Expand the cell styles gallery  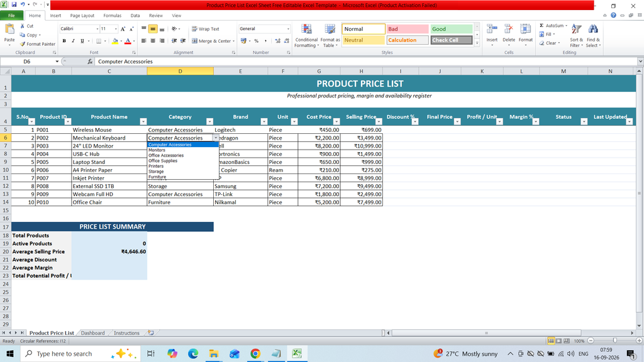[x=477, y=42]
